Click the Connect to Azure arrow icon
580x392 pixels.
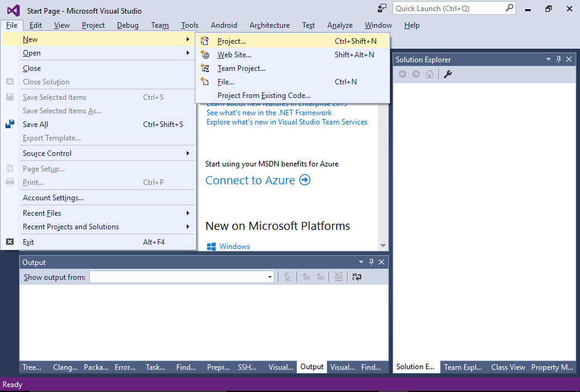point(305,180)
